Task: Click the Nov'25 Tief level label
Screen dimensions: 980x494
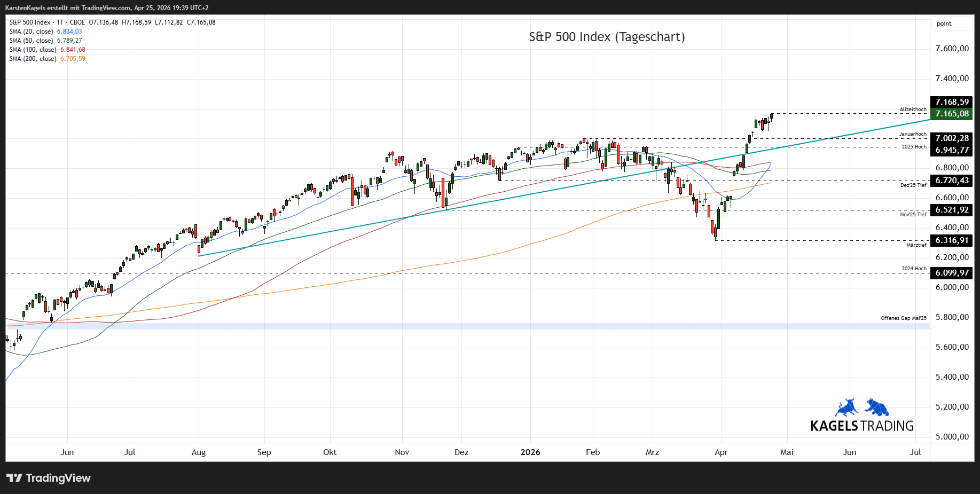Action: pos(913,215)
